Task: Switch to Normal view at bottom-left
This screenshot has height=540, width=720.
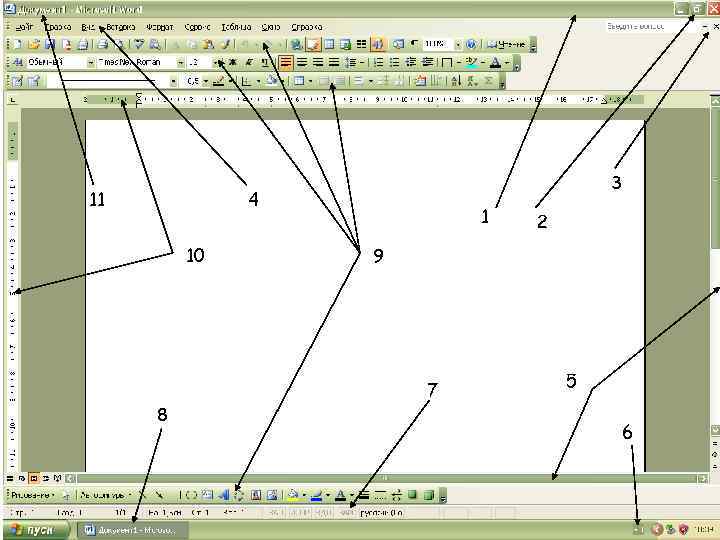Action: 10,478
